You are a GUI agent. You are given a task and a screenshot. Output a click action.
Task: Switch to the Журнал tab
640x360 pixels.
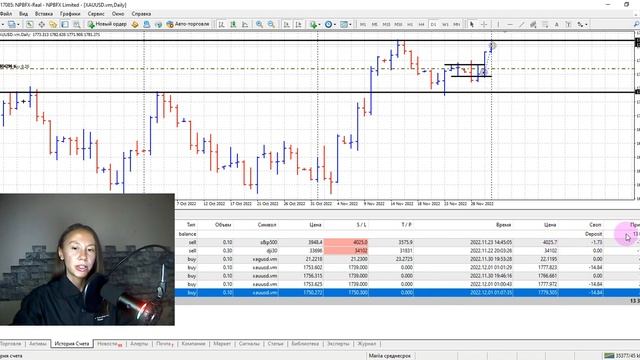click(367, 344)
